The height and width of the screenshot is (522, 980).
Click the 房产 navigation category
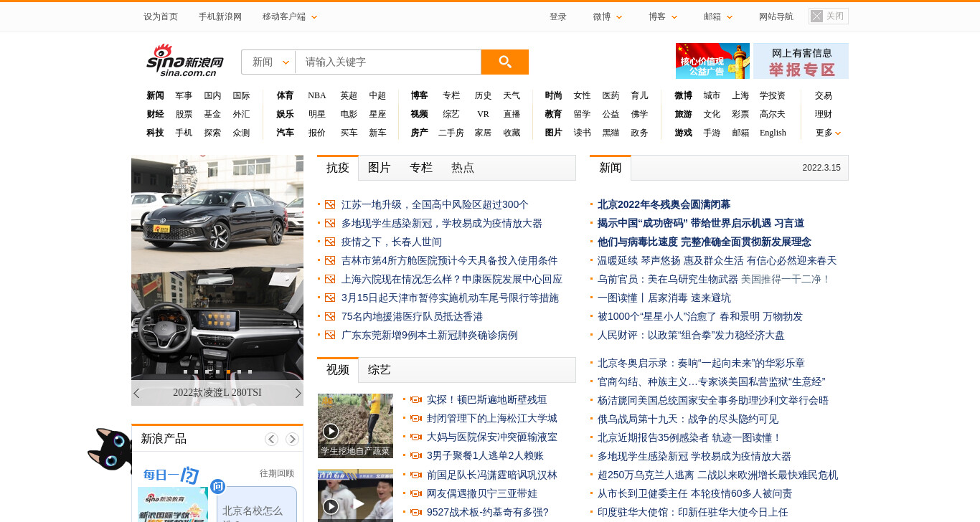click(x=419, y=133)
